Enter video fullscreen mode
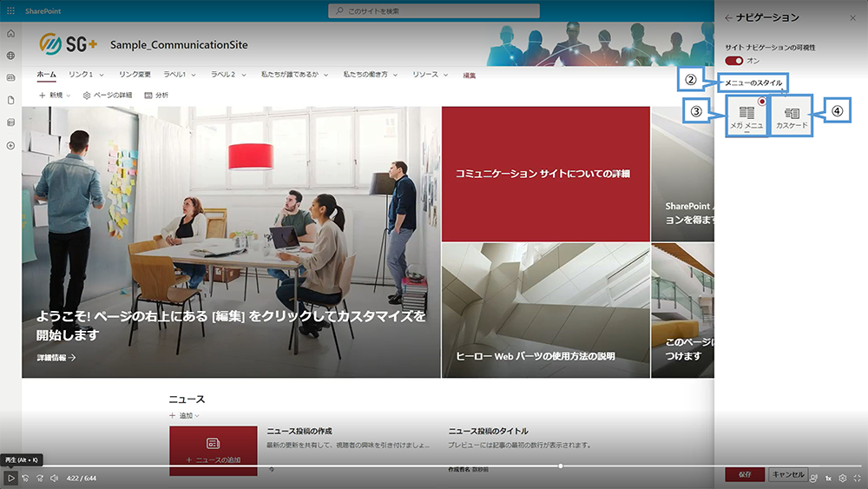868x489 pixels. click(x=857, y=478)
